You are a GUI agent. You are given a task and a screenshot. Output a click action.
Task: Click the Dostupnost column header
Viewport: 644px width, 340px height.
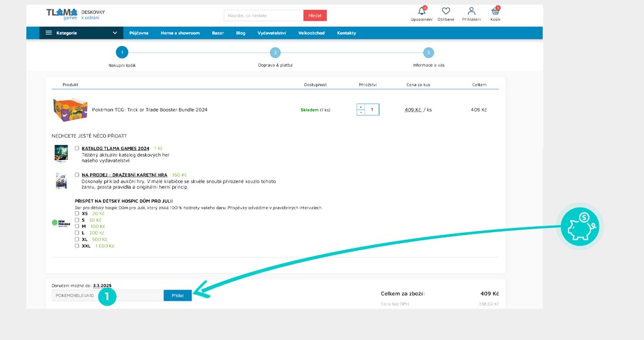(x=316, y=84)
